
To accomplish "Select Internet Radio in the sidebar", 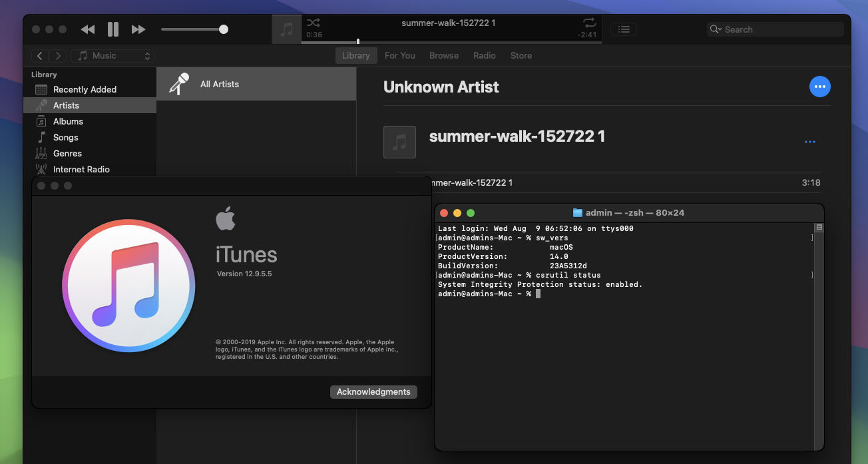I will click(90, 169).
